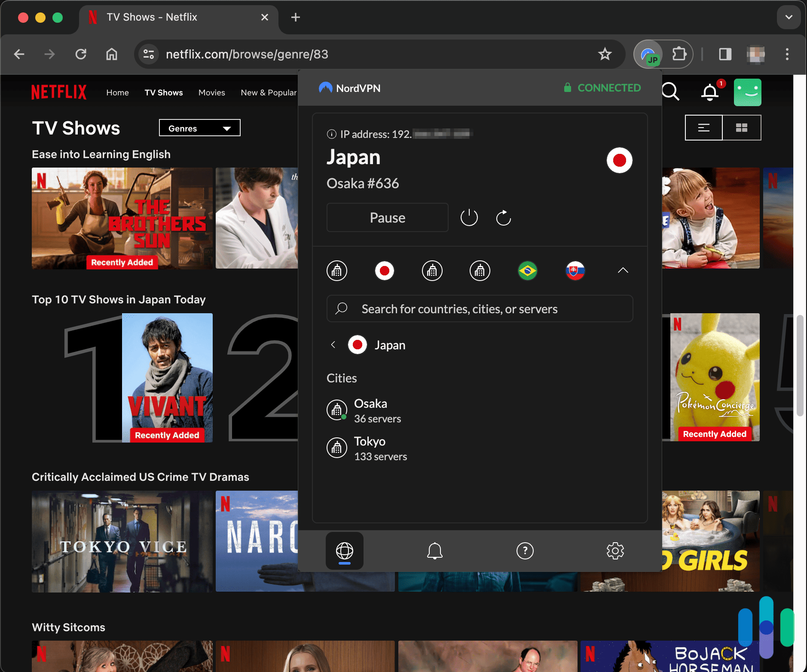
Task: Open New & Popular section
Action: click(x=269, y=92)
